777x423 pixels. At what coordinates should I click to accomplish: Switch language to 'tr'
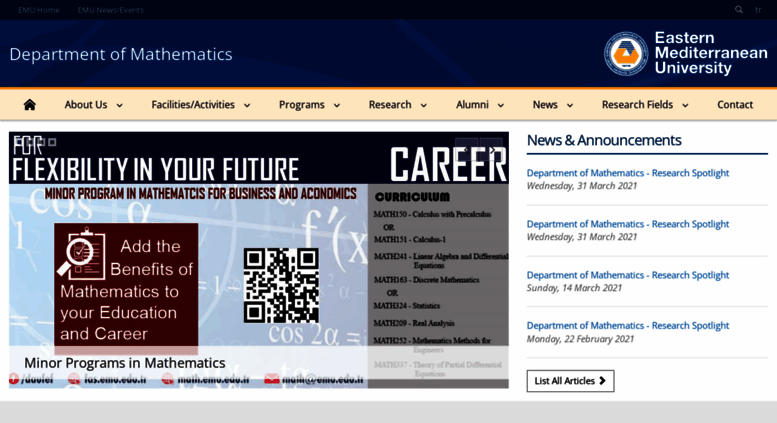(x=758, y=10)
